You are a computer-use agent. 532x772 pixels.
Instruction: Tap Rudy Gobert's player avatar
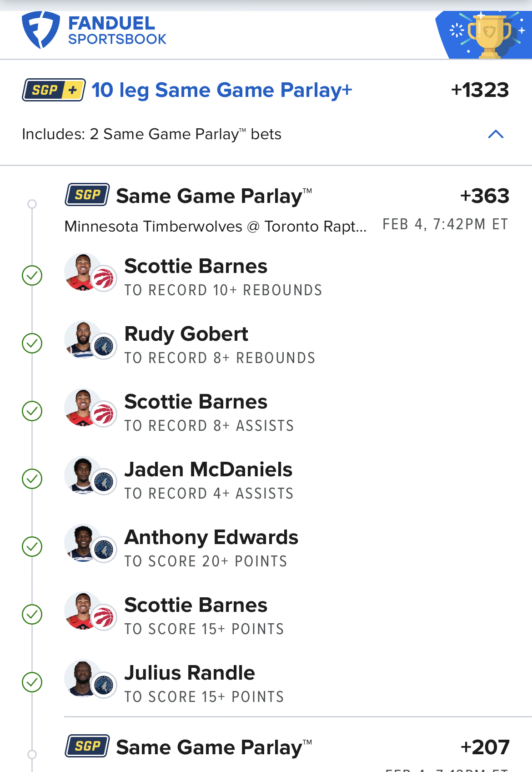tap(84, 340)
